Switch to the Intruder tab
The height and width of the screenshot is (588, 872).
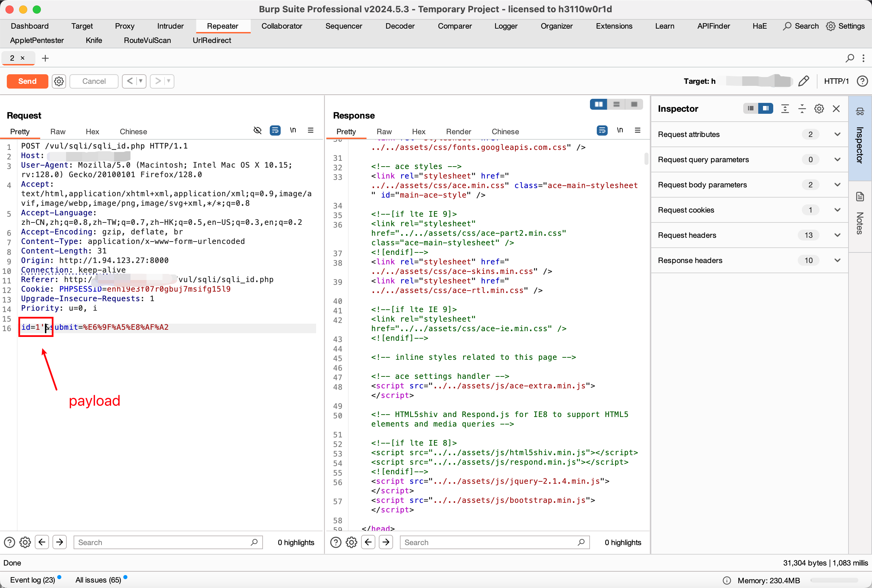(170, 26)
